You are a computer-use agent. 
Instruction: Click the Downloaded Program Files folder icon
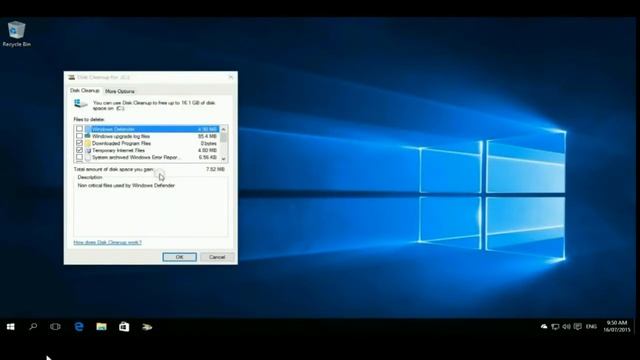[88, 143]
